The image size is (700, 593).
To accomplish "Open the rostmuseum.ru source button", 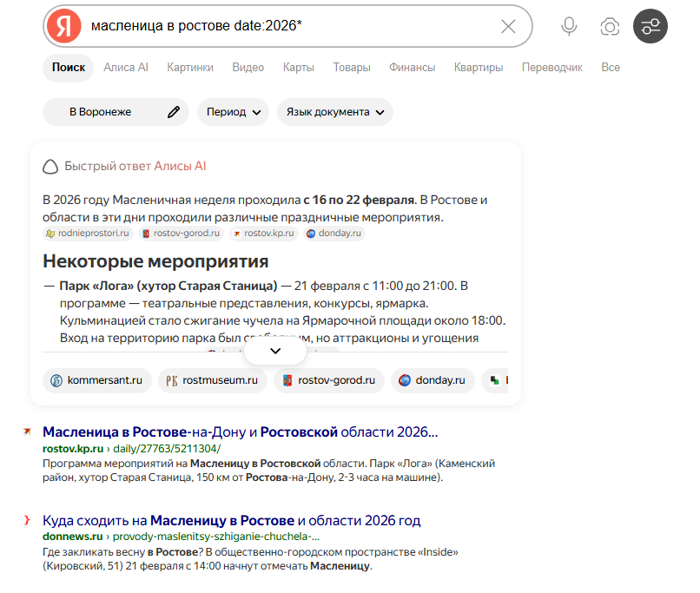I will coord(213,380).
